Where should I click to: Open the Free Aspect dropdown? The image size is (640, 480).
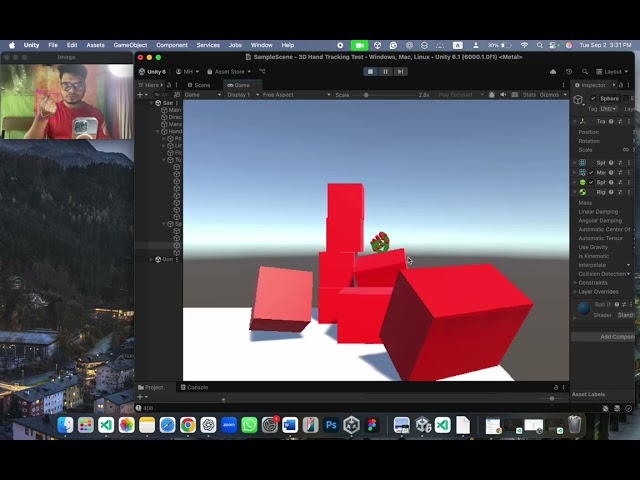(x=297, y=95)
